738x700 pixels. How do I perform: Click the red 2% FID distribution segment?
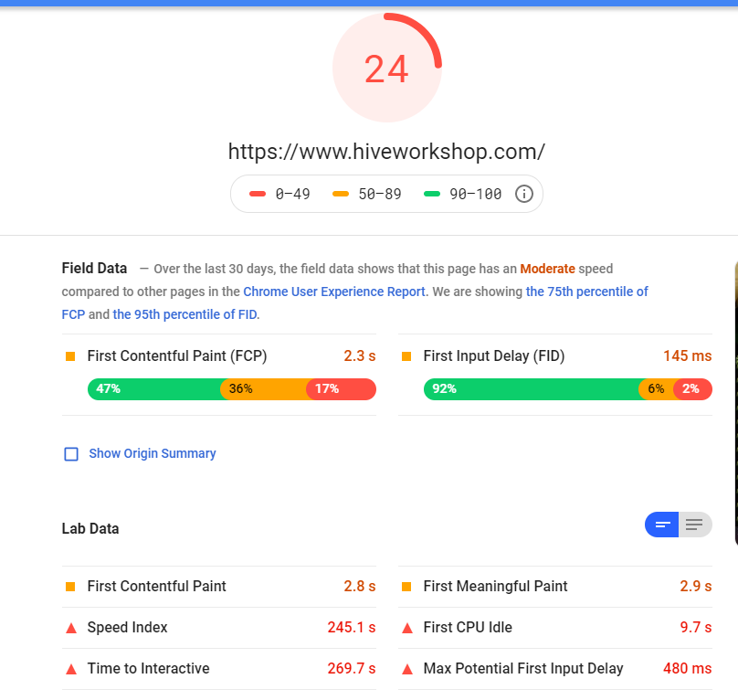tap(692, 389)
